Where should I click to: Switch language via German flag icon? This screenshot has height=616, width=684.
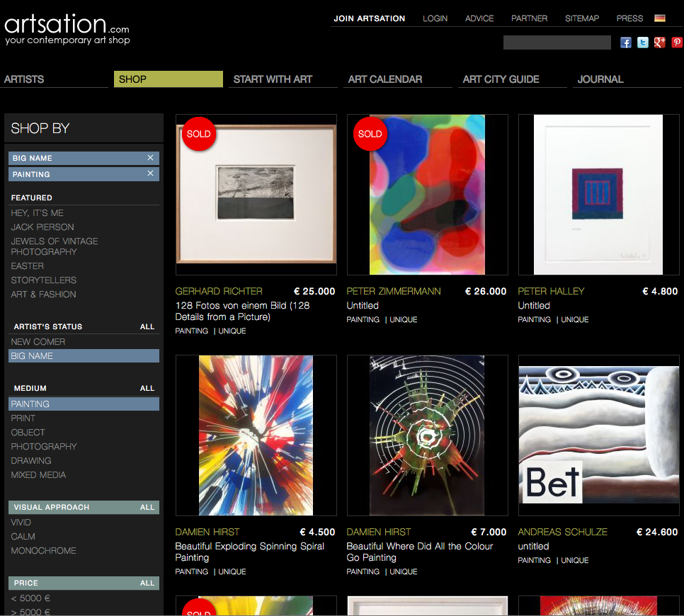(659, 18)
